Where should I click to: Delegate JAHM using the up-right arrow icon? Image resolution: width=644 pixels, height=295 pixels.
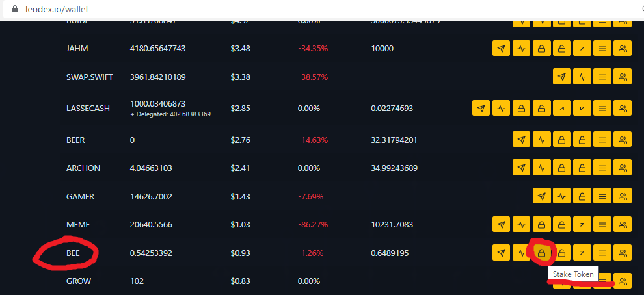click(x=582, y=49)
